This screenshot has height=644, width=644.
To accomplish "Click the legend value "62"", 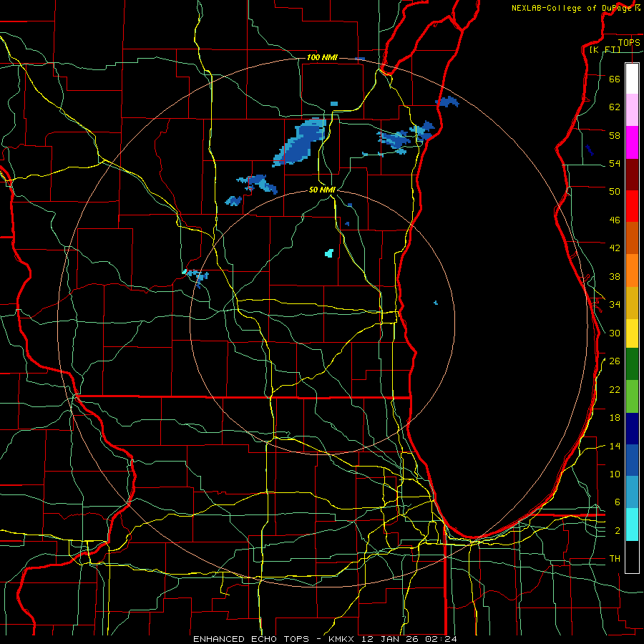I will tap(615, 107).
